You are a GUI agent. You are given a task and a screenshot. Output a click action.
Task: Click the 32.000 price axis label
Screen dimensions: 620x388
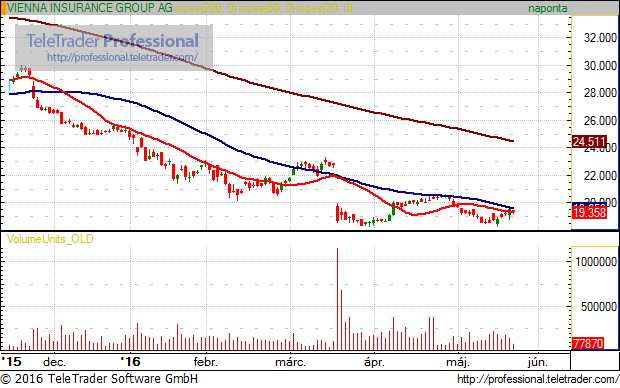pos(600,38)
